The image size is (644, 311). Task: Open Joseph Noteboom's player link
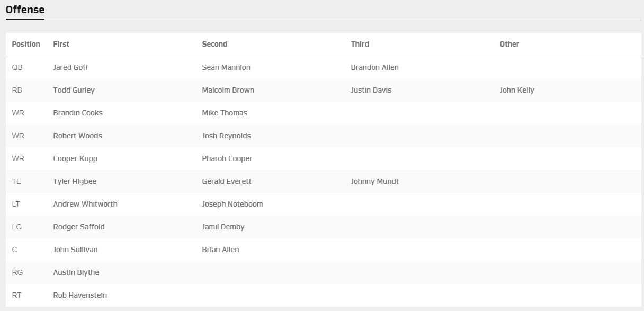[232, 204]
